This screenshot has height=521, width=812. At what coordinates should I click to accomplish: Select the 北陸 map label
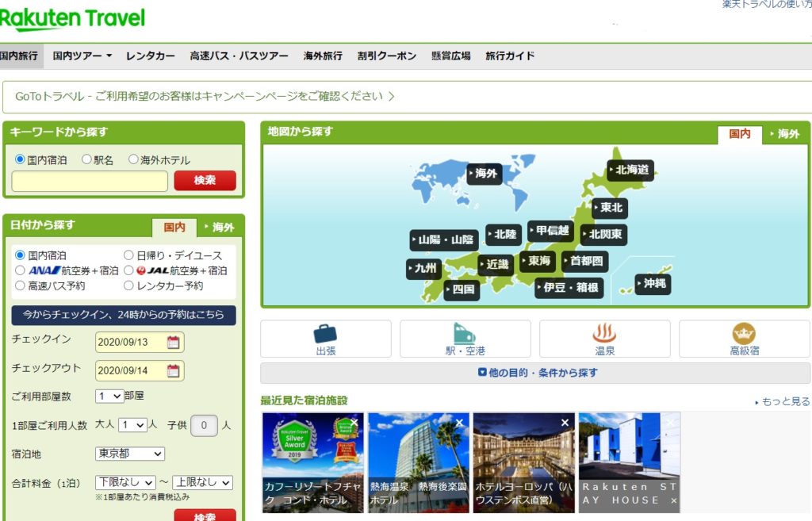[504, 234]
